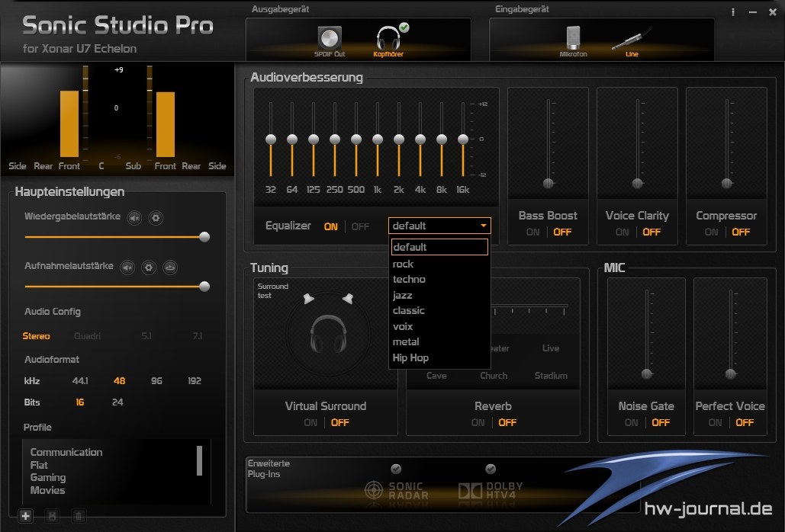Viewport: 785px width, 532px height.
Task: Mute the Wiedergabelautstärke playback volume
Action: 134,218
